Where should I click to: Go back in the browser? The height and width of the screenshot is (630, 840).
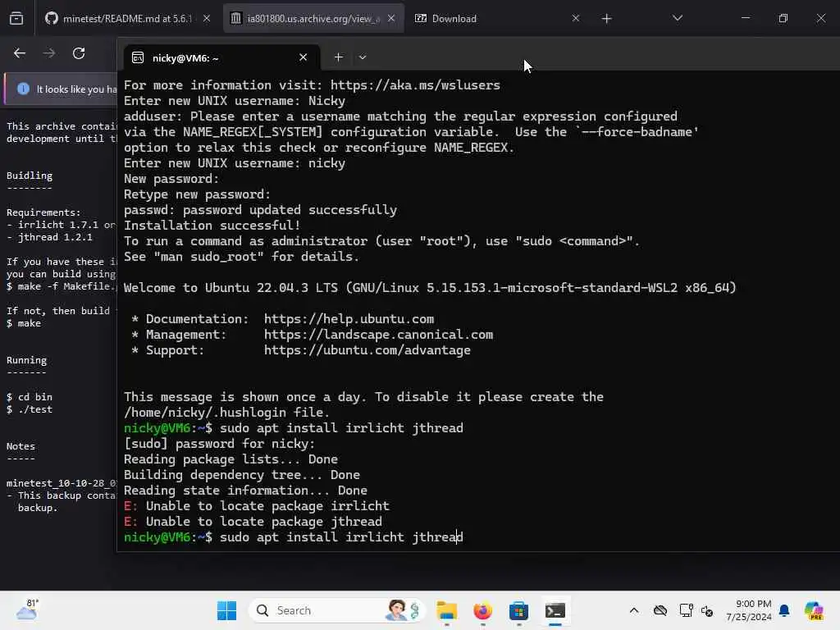[x=20, y=53]
